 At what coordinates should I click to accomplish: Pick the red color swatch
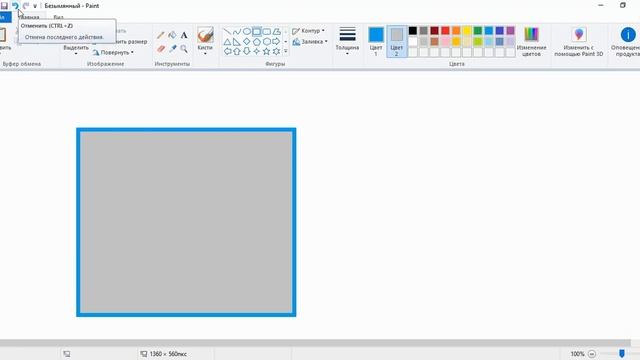point(445,31)
